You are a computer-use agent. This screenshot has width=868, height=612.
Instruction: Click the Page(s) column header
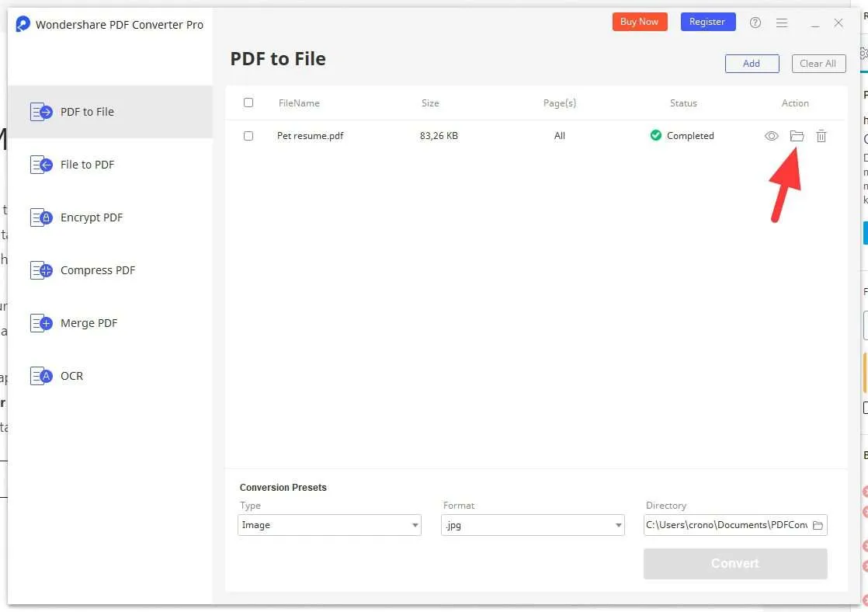pyautogui.click(x=560, y=103)
